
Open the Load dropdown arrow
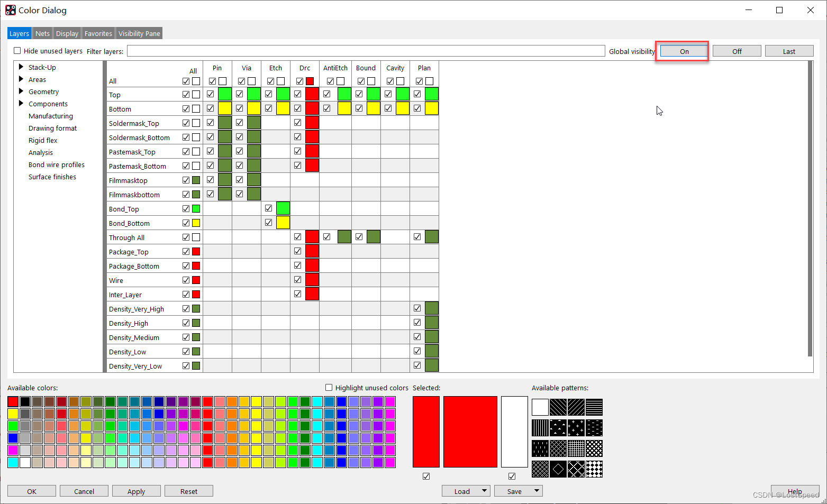(484, 491)
